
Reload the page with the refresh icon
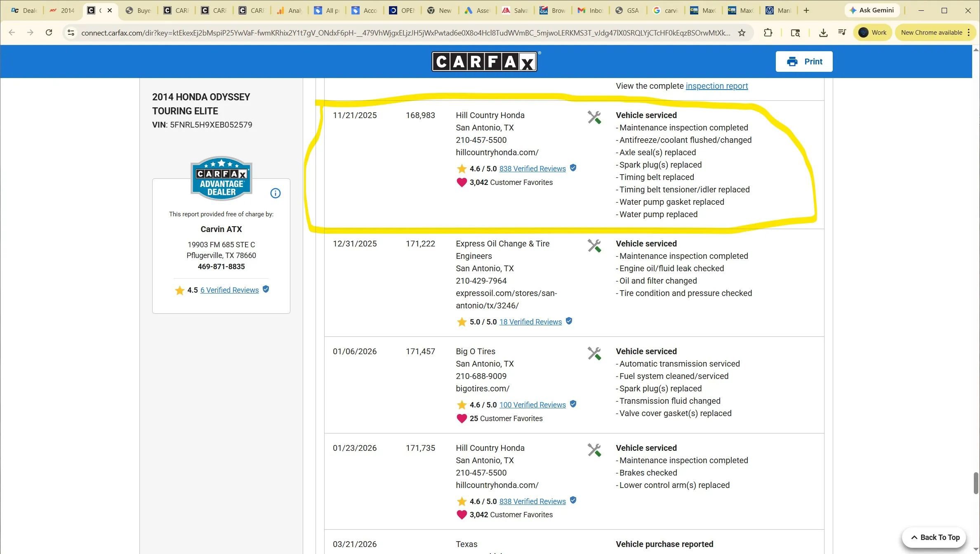[x=49, y=33]
